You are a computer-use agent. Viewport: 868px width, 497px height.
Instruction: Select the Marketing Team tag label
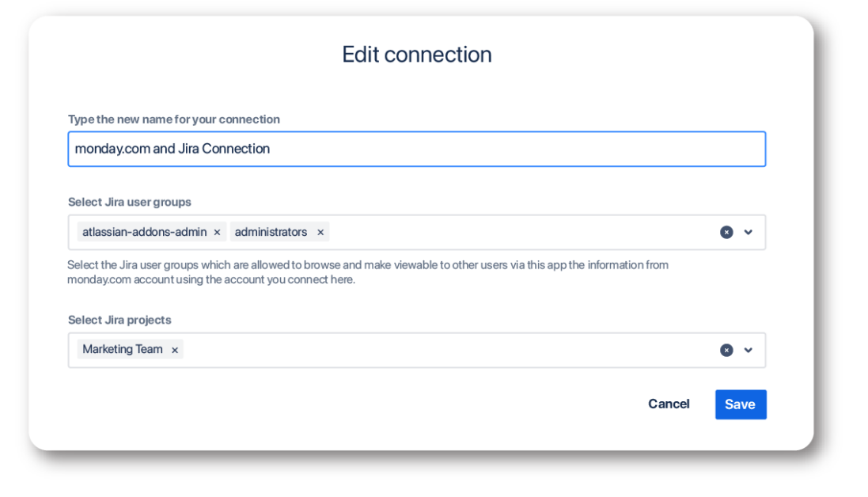coord(123,350)
